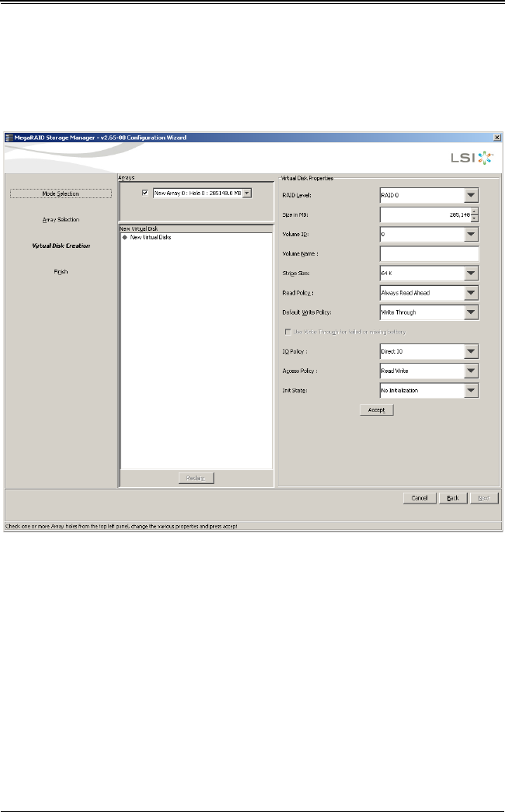Open the Read Policy dropdown
This screenshot has width=505, height=812.
471,293
